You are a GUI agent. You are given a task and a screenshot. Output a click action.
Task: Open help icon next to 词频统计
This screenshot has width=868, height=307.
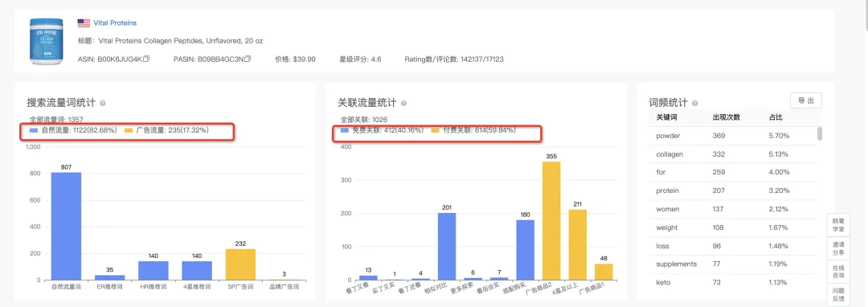tap(694, 104)
